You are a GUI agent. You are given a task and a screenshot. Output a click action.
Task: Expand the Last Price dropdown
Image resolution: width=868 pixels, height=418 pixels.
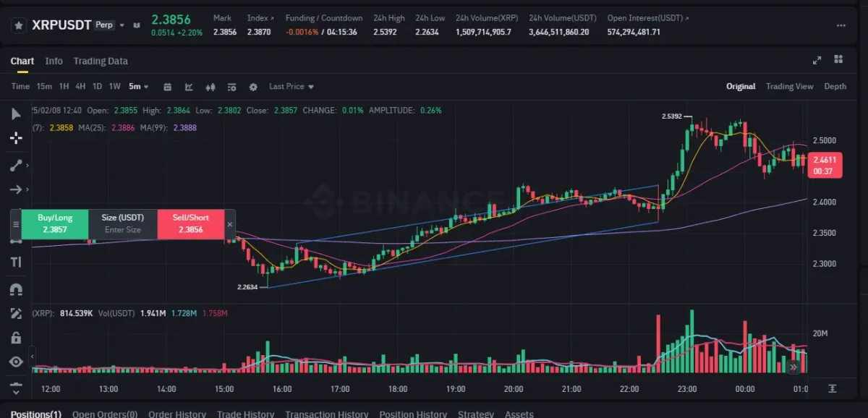[x=292, y=87]
